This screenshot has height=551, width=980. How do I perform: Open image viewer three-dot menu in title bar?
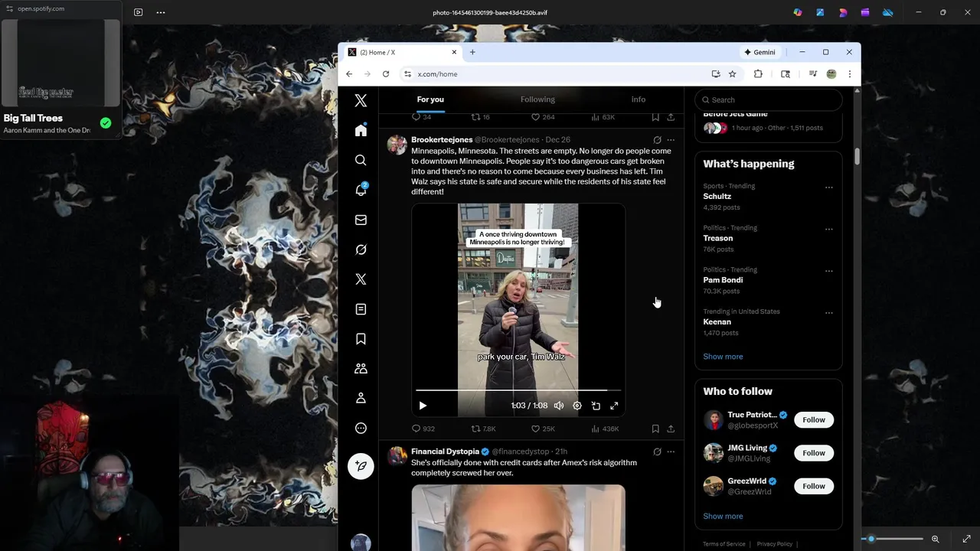tap(160, 12)
